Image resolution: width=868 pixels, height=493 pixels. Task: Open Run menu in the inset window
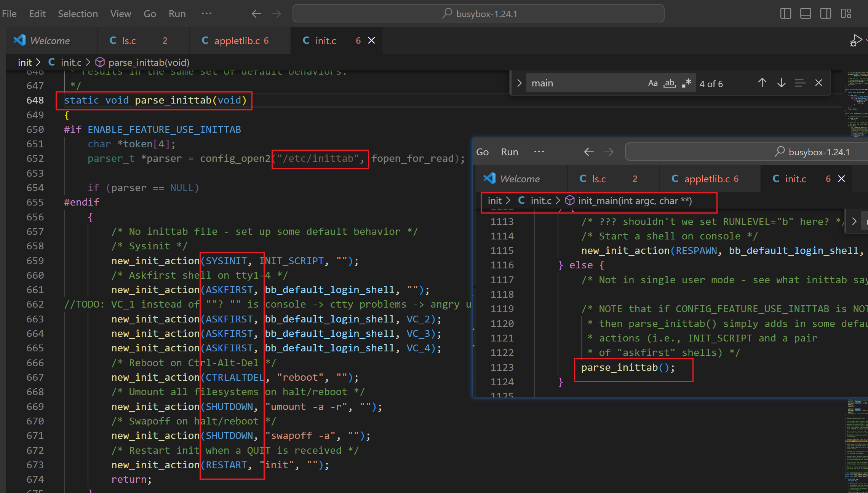tap(510, 152)
